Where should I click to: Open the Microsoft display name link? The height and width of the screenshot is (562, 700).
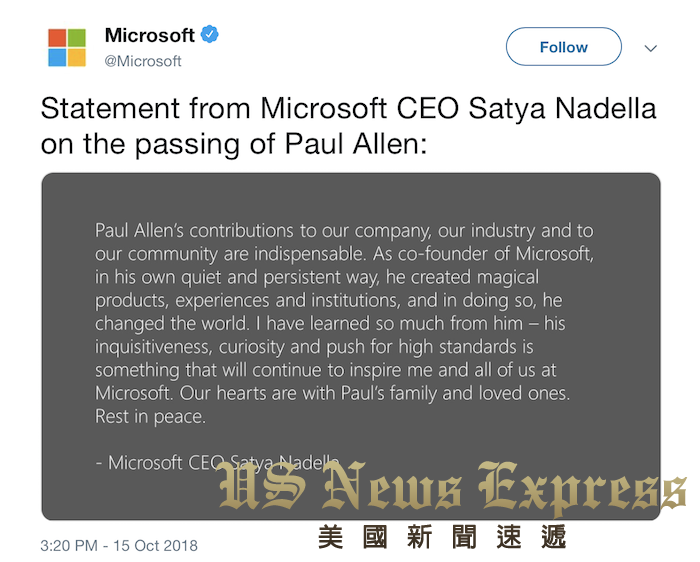150,35
